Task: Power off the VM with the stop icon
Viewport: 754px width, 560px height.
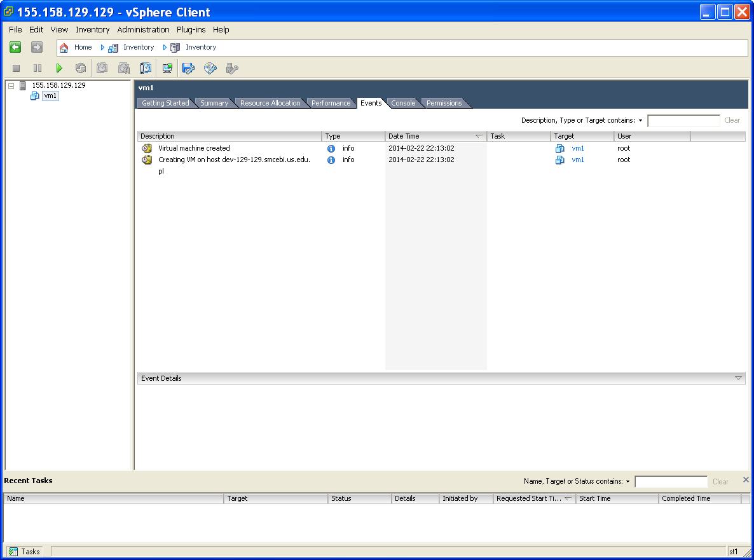Action: (x=17, y=68)
